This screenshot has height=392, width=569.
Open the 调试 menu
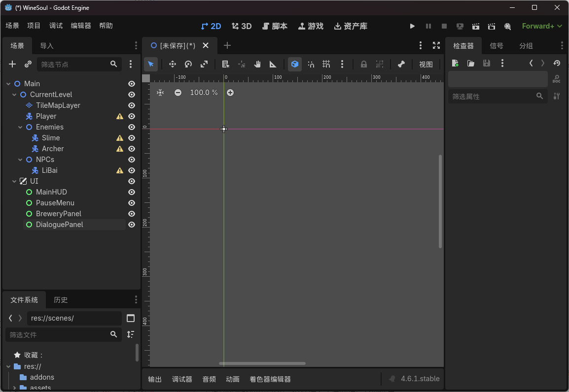click(56, 26)
